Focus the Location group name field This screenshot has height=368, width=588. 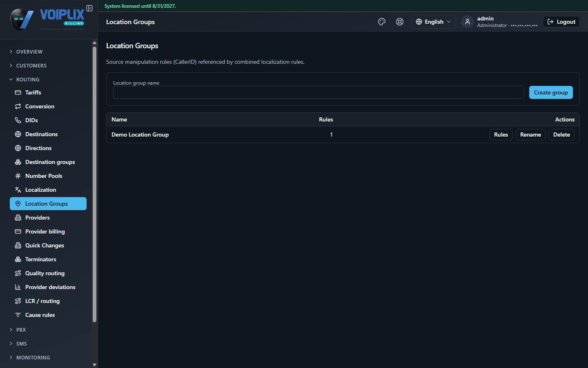[318, 92]
